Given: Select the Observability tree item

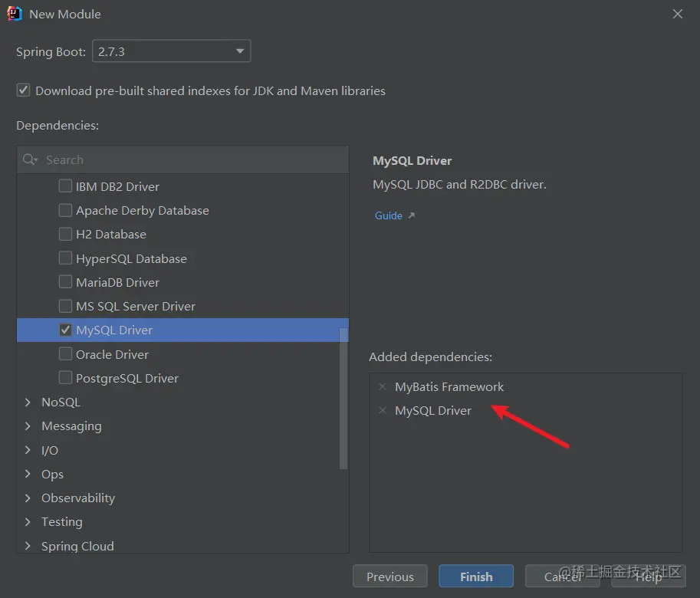Looking at the screenshot, I should [78, 498].
